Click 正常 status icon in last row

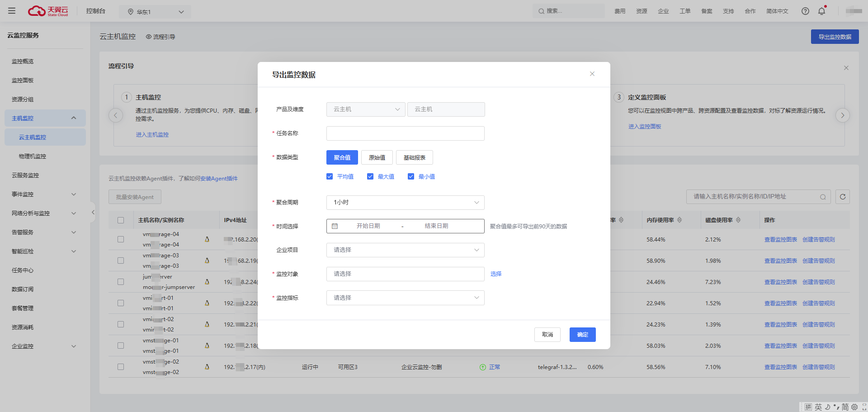click(x=483, y=367)
